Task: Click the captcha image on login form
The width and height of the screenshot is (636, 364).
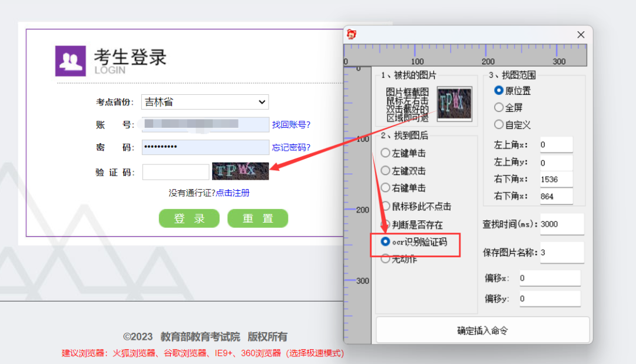Action: 240,171
